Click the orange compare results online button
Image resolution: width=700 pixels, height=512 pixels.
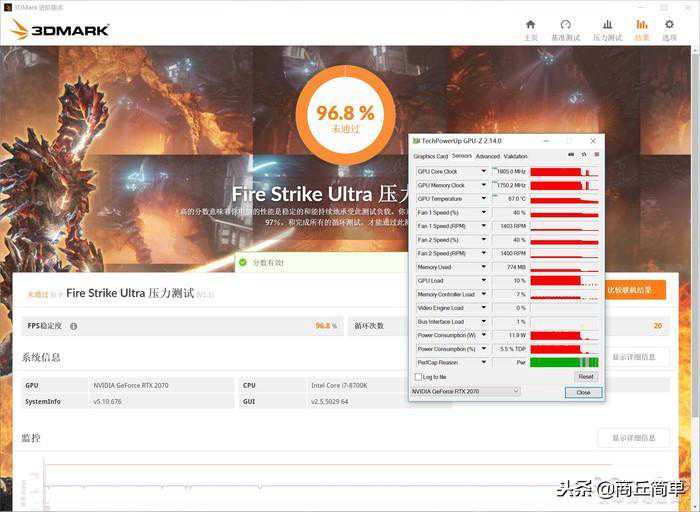tap(633, 290)
